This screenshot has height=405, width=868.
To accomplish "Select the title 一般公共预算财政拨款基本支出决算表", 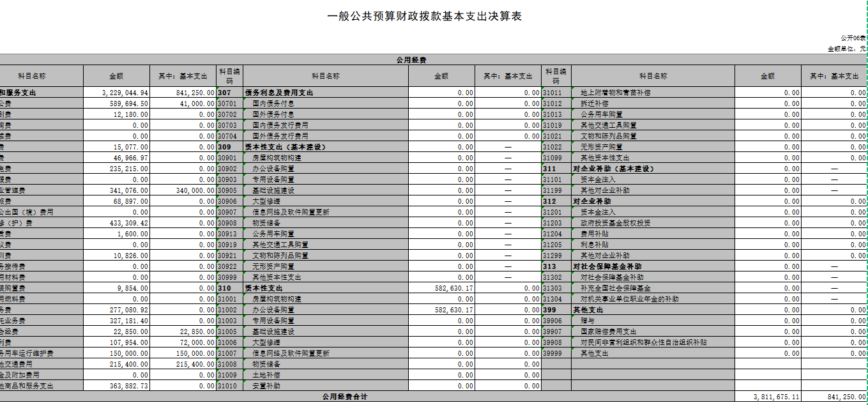I will (425, 17).
